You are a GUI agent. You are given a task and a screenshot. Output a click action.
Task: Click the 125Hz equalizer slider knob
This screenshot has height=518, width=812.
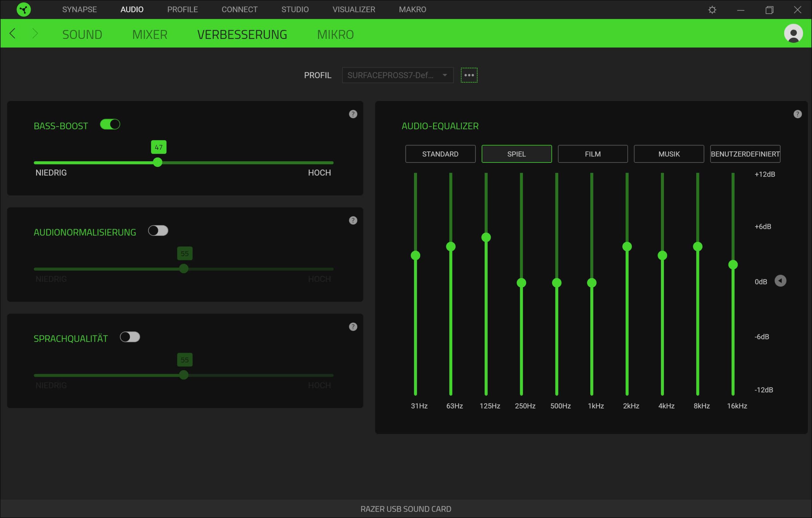(486, 237)
